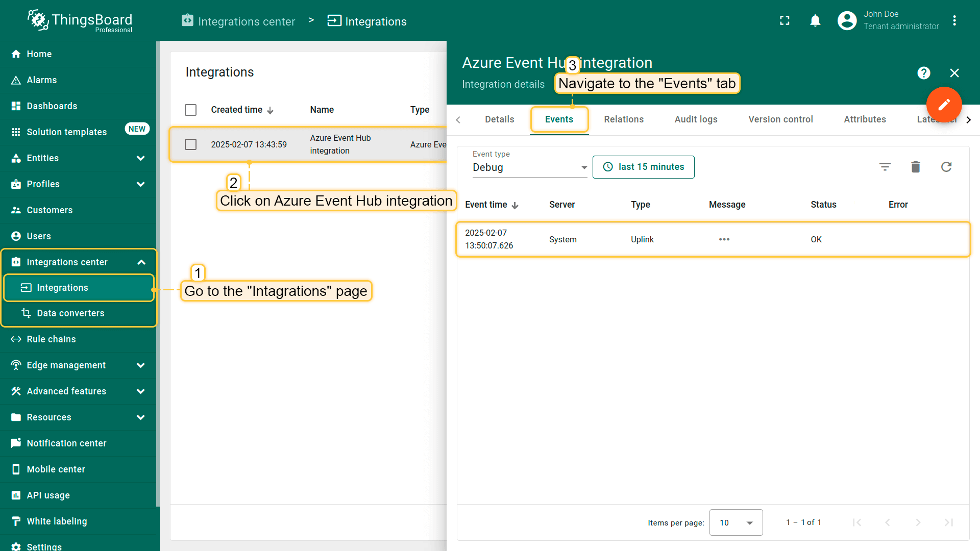The height and width of the screenshot is (551, 980).
Task: Toggle fullscreen mode icon
Action: tap(785, 20)
